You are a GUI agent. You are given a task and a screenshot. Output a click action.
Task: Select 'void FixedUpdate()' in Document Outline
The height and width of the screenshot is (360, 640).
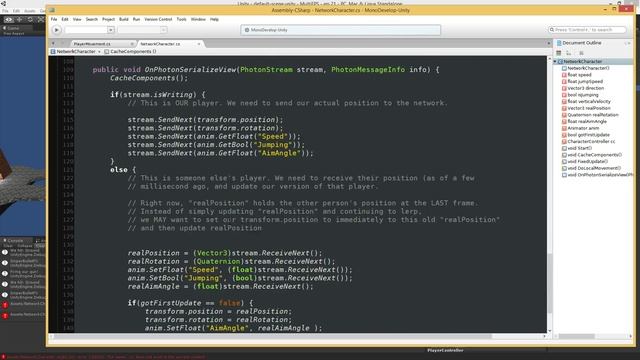click(x=588, y=162)
